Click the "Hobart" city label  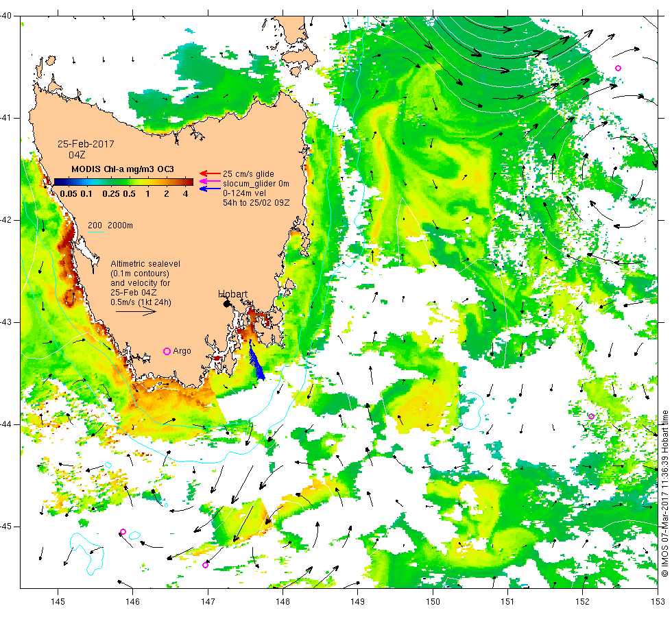click(232, 294)
